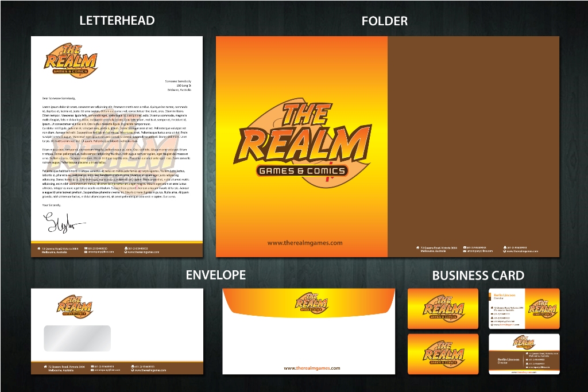The image size is (588, 392).
Task: Click the www.therealmgames.com link on orange folder cover
Action: (x=304, y=243)
